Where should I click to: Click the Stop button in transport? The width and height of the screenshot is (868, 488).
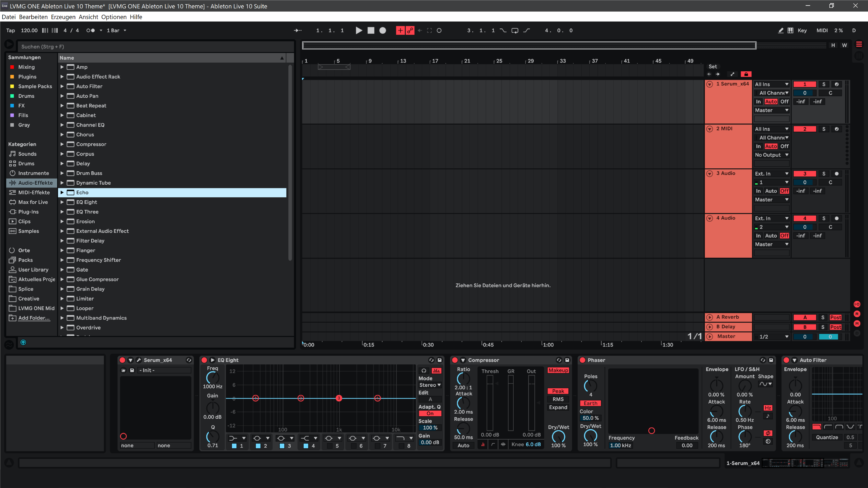[371, 30]
